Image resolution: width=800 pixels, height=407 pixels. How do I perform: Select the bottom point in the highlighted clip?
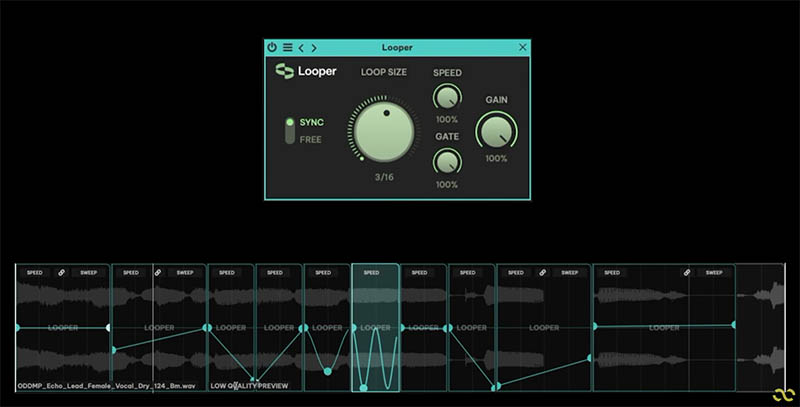(x=363, y=388)
